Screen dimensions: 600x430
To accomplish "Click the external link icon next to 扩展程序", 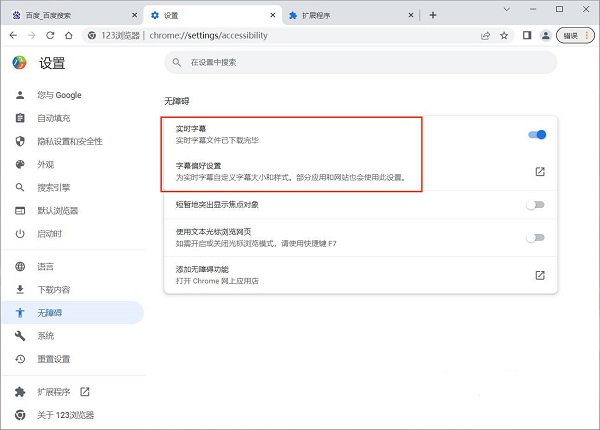I will tap(85, 392).
